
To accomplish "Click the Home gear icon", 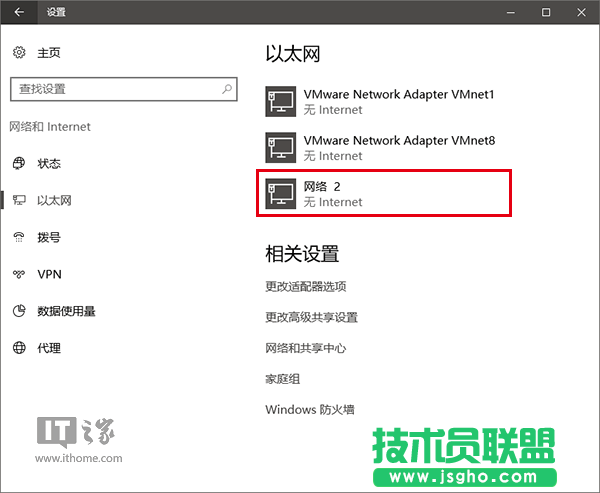I will point(19,52).
